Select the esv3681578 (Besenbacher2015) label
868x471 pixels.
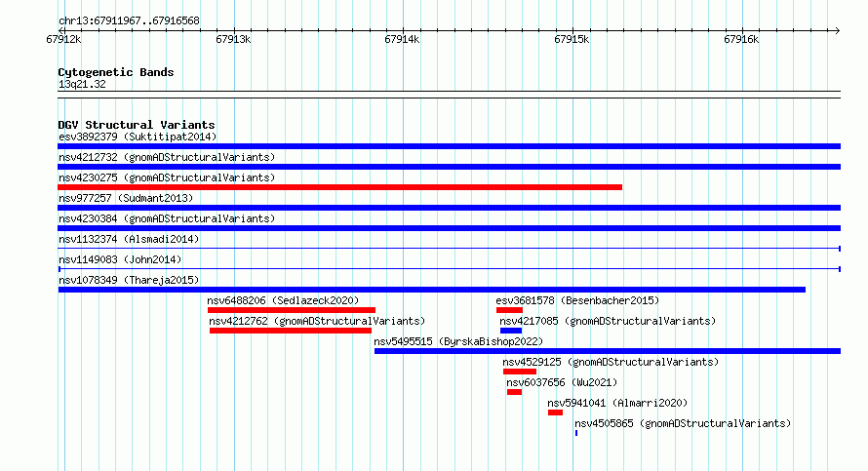(x=577, y=300)
